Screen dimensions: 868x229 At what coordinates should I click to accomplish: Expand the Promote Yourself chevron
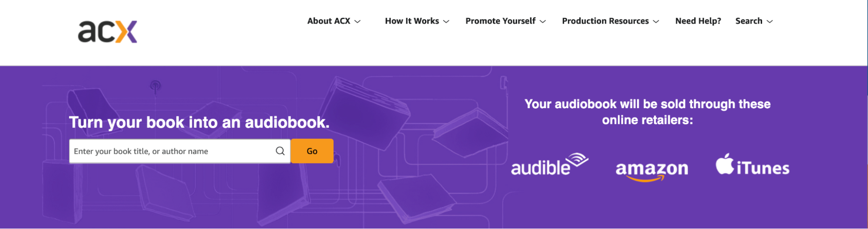tap(542, 21)
